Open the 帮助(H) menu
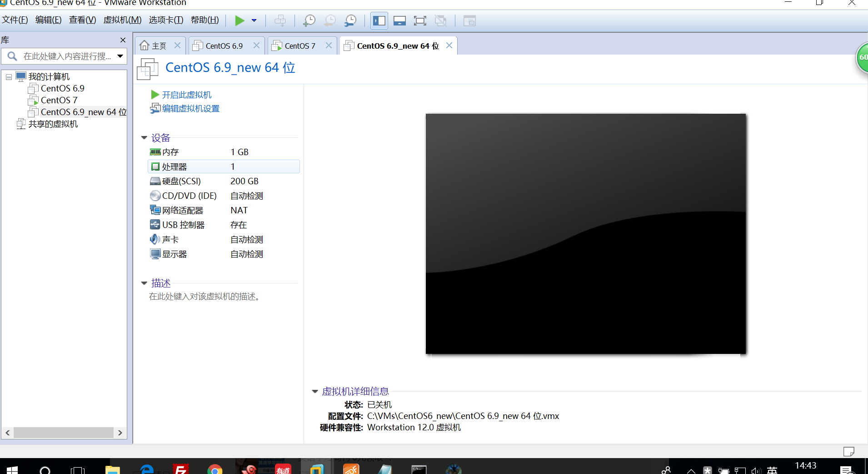The height and width of the screenshot is (474, 868). click(x=205, y=20)
